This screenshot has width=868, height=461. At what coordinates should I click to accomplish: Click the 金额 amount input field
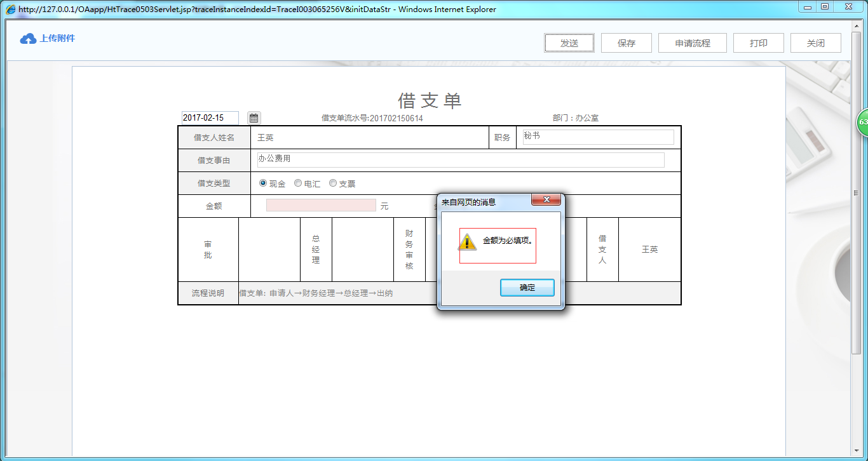click(321, 205)
